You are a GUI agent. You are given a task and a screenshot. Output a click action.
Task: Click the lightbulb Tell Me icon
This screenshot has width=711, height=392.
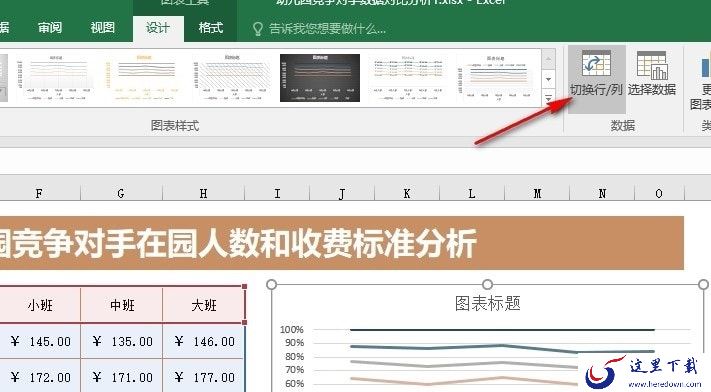(x=258, y=29)
